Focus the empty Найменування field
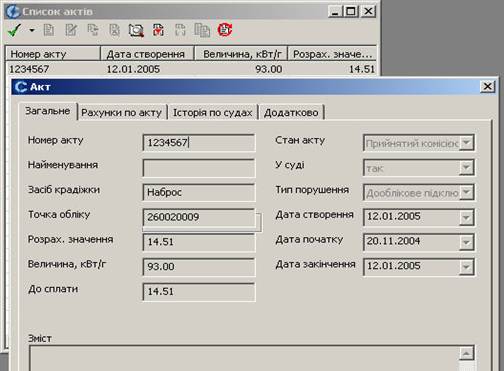 click(199, 168)
